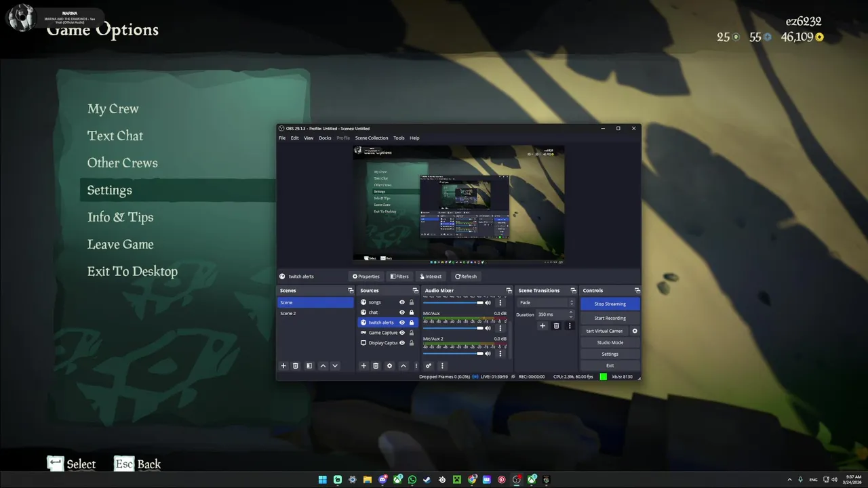
Task: Click Start Recording in Controls
Action: pyautogui.click(x=610, y=318)
